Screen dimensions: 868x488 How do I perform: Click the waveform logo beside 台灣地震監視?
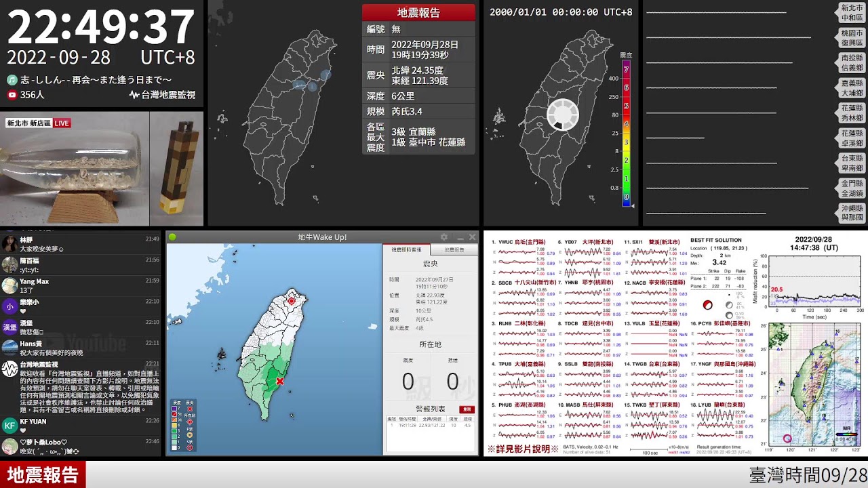[134, 95]
